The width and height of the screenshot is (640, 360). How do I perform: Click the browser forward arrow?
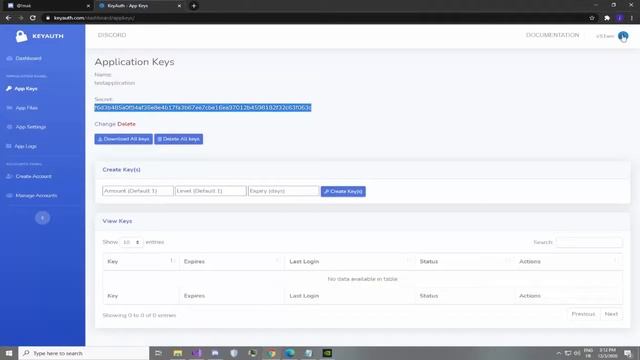[x=21, y=18]
